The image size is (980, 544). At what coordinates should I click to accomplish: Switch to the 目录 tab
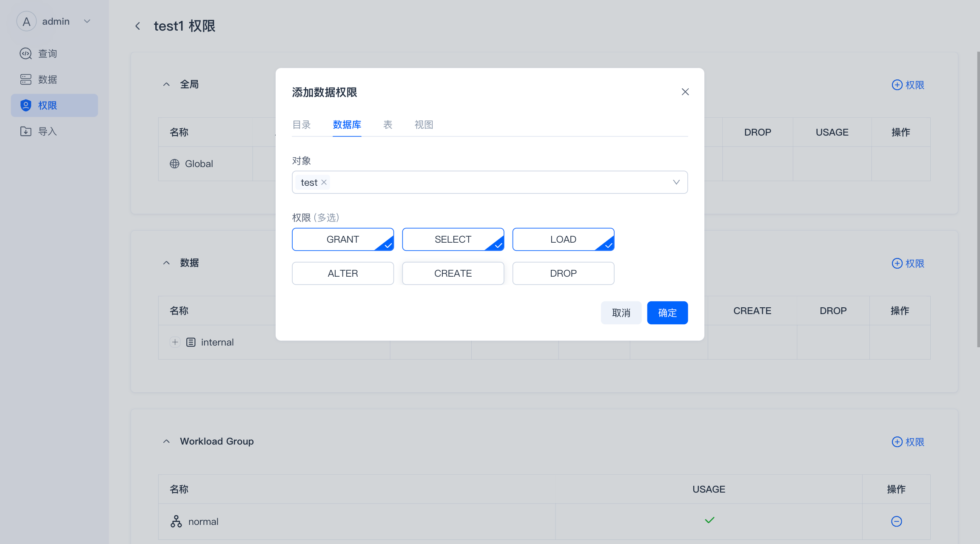click(301, 125)
